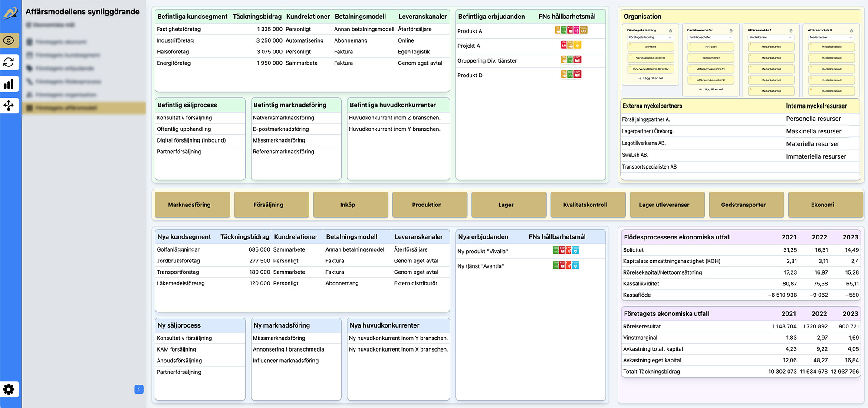
Task: Click the infinity sustainability goal icon for Produkt A
Action: point(584,30)
